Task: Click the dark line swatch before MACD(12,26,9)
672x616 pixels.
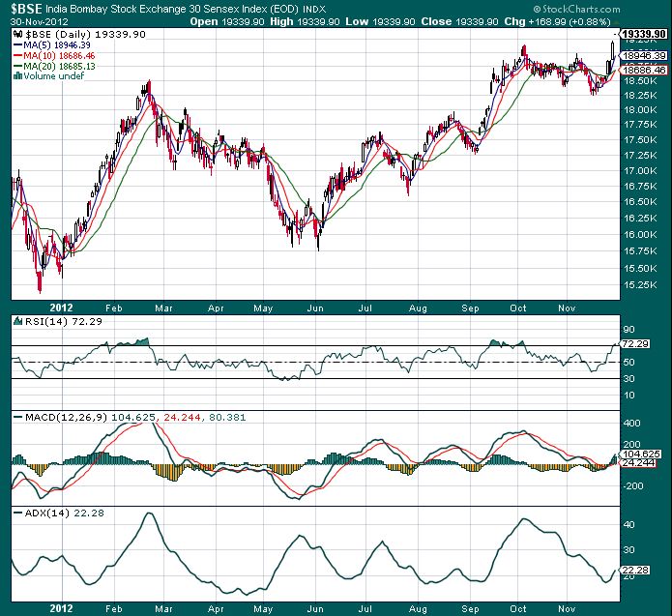Action: click(18, 417)
